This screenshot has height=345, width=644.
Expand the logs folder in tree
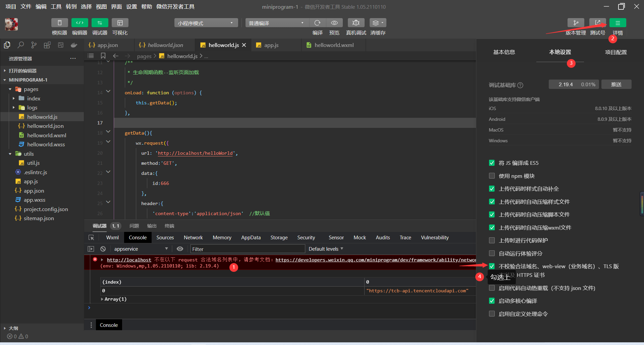tap(14, 107)
